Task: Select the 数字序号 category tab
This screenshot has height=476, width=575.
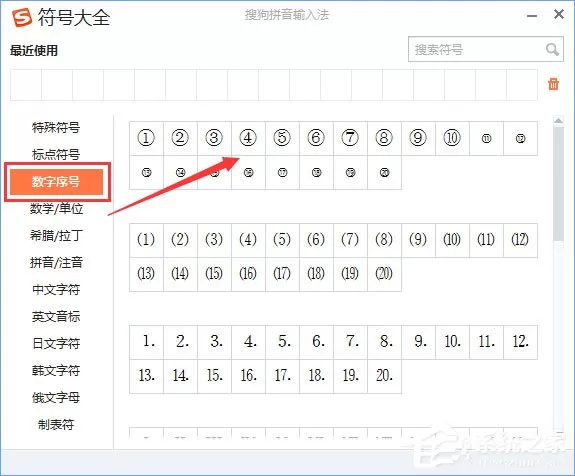Action: [56, 182]
